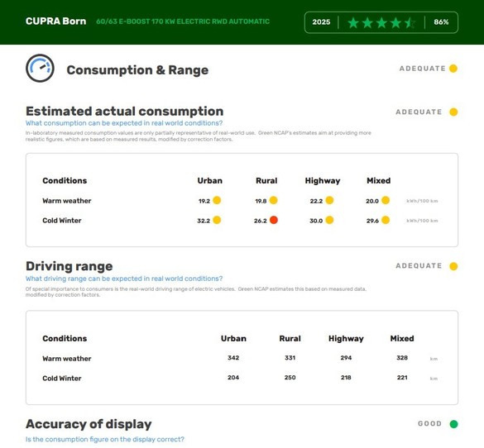484x448 pixels.
Task: Click the Rural column header in consumption table
Action: pos(266,181)
